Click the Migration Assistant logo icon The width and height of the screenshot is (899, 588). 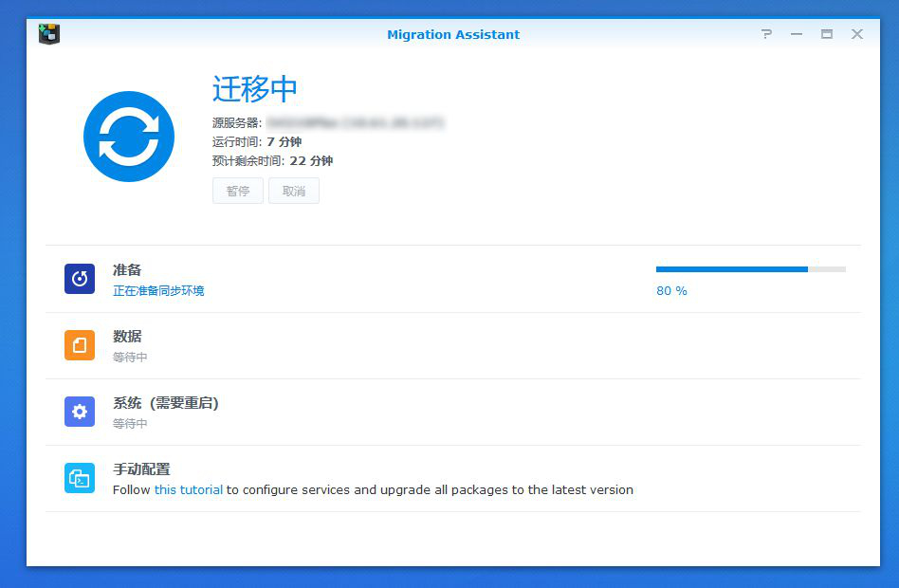47,33
